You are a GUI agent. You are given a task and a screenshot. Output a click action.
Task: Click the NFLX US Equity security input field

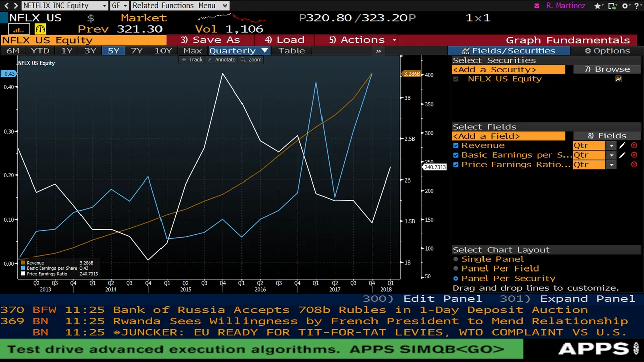pos(83,40)
